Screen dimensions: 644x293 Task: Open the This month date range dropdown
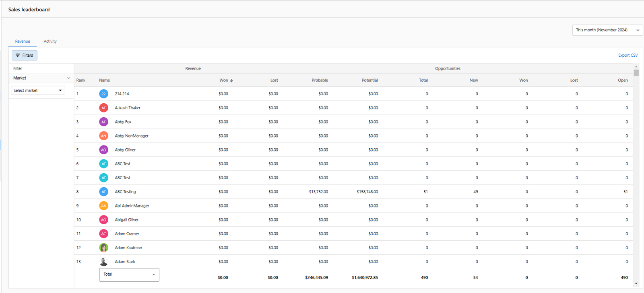pos(607,30)
